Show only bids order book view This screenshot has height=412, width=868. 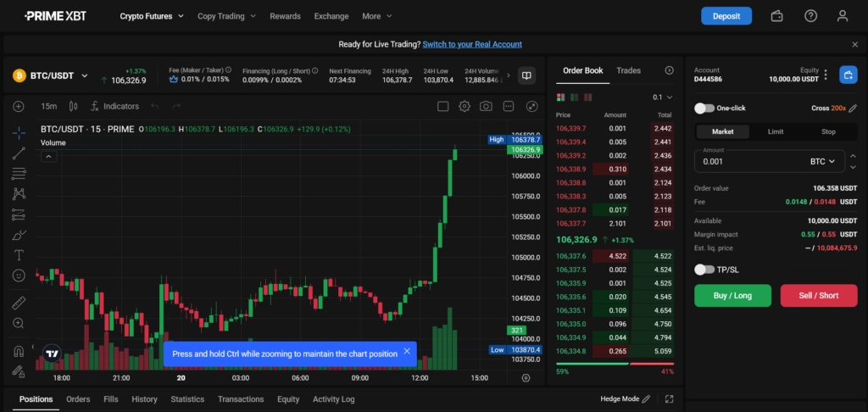click(x=574, y=97)
